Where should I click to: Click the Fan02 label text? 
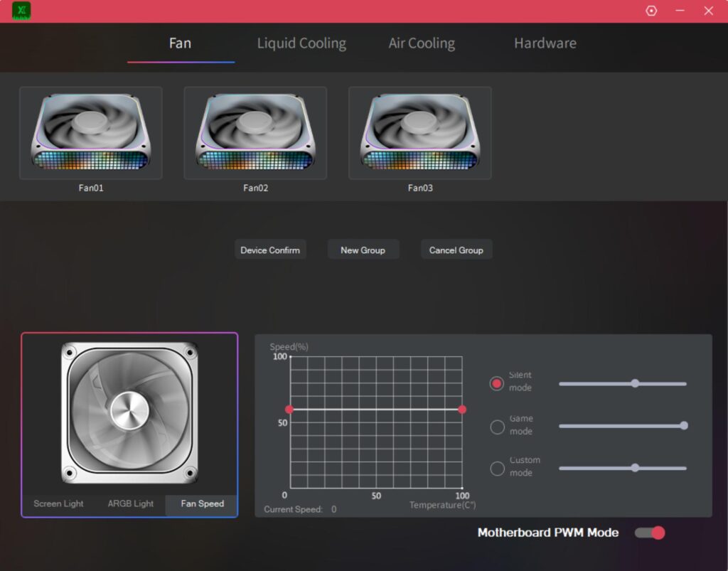coord(255,188)
